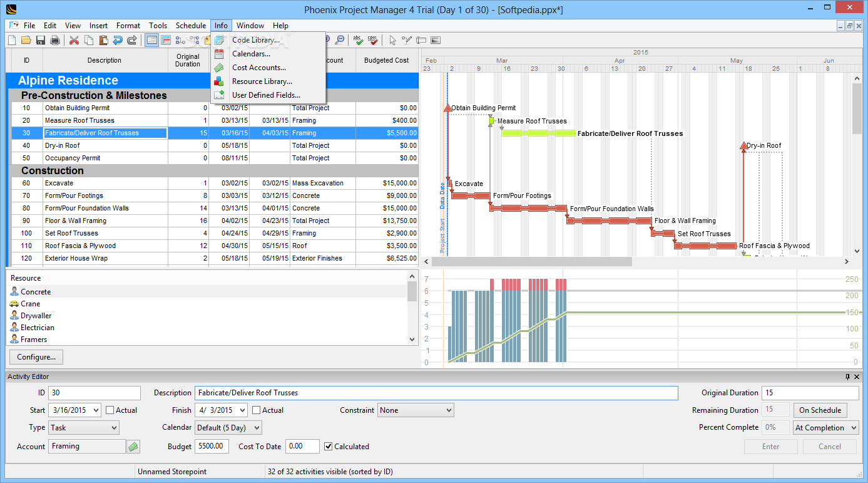
Task: Open the Finish date dropdown
Action: pyautogui.click(x=242, y=410)
